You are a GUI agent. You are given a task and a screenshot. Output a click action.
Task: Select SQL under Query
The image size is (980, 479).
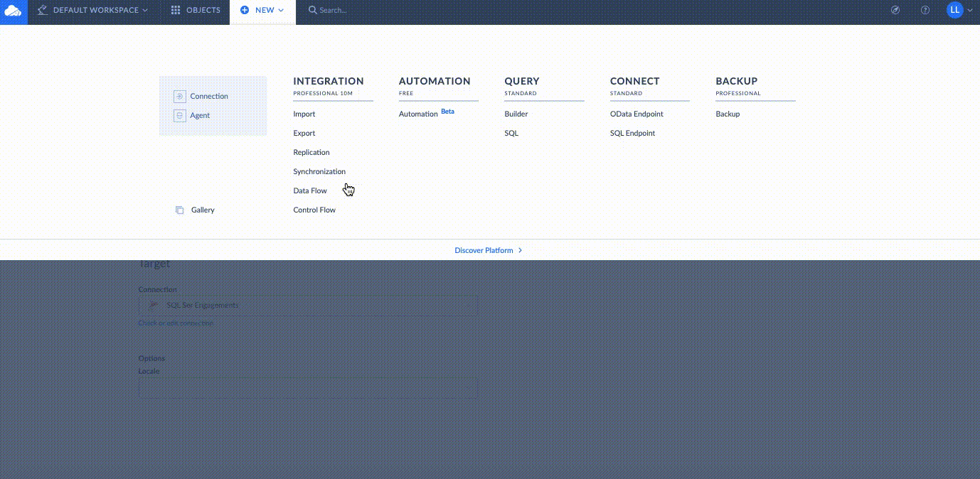511,133
